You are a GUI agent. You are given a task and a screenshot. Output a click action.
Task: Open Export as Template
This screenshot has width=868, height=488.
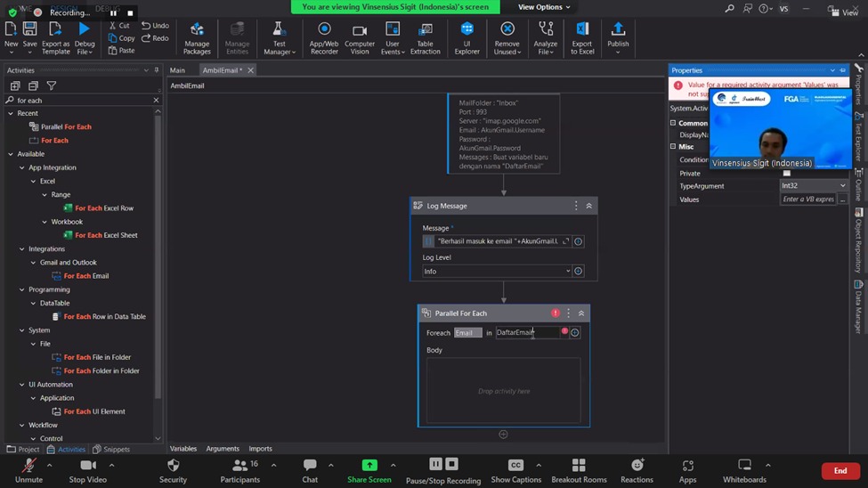[55, 37]
